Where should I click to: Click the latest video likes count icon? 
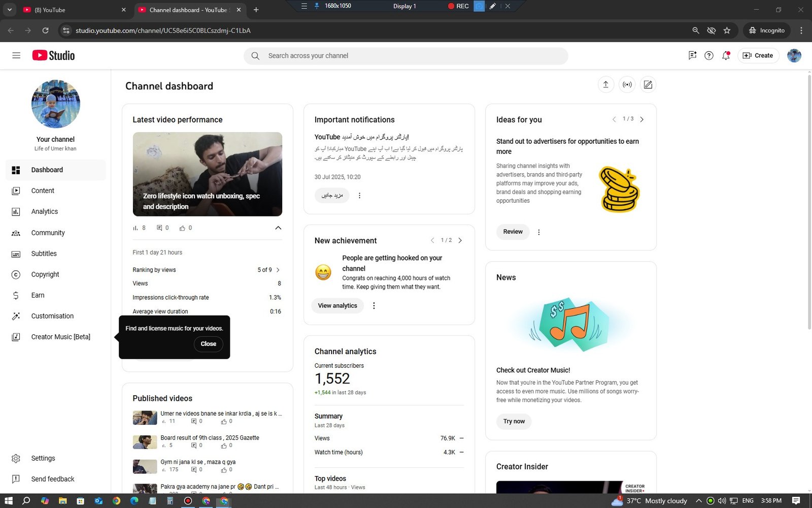182,228
